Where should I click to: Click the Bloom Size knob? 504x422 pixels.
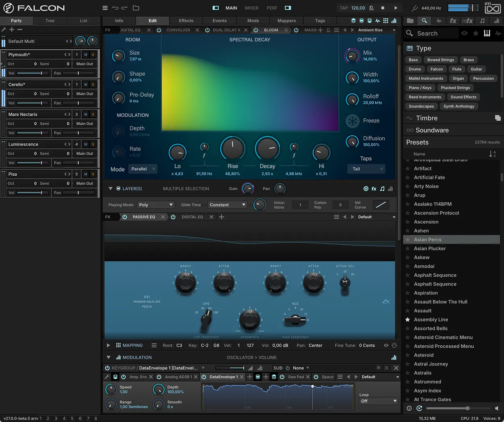[118, 56]
